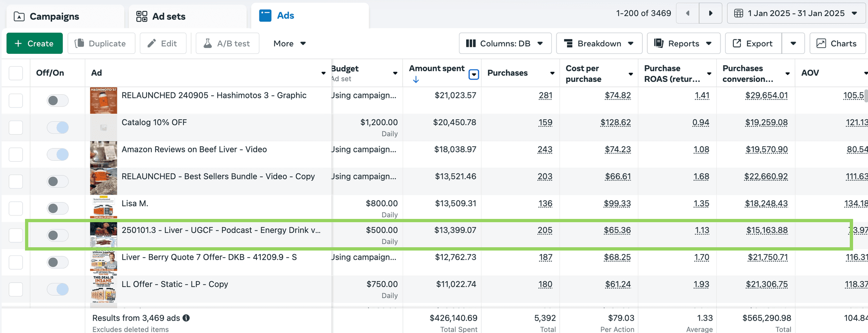The image size is (868, 333).
Task: Open the Columns: DB dropdown
Action: (505, 43)
